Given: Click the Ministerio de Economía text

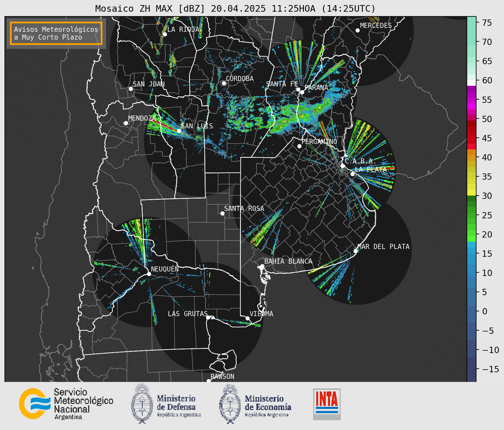Looking at the screenshot, I should click(268, 406).
